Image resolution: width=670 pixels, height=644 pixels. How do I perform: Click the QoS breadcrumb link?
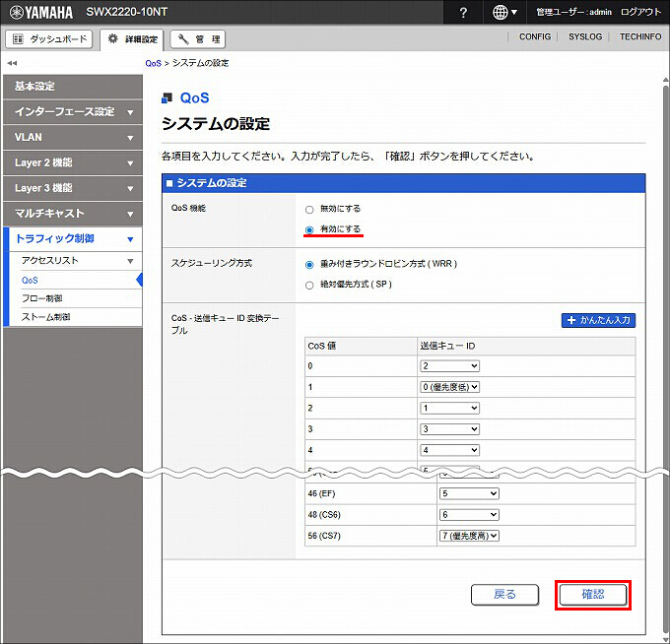(153, 63)
